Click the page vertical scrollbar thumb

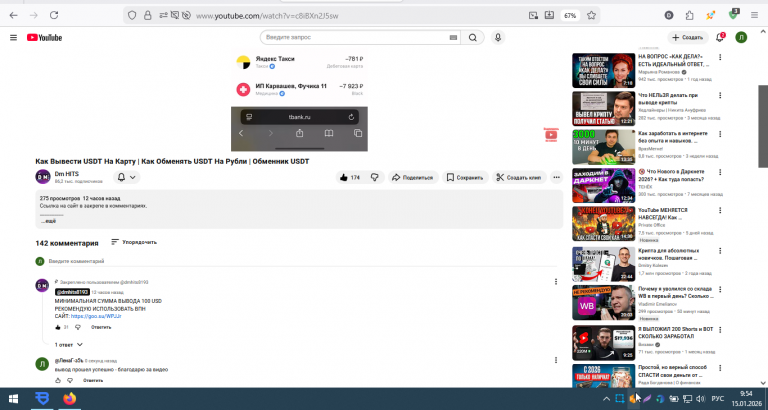(x=763, y=126)
